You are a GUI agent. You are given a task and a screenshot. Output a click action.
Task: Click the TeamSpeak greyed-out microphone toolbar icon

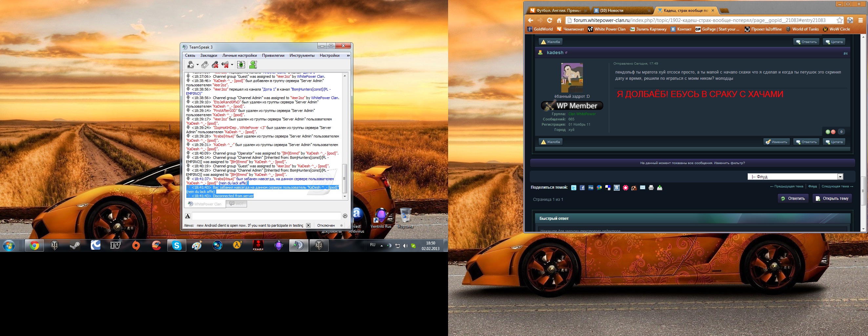coord(205,65)
